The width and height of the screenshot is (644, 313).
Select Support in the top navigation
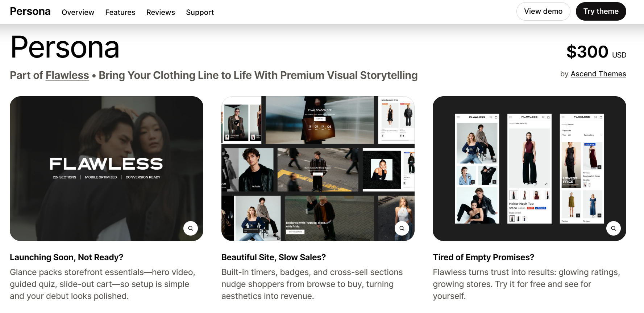tap(200, 12)
